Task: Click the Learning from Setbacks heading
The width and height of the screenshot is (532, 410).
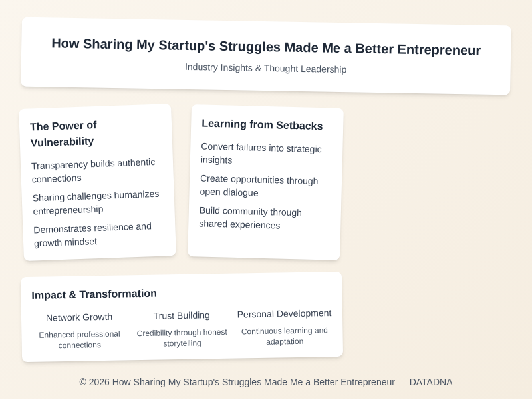Action: pyautogui.click(x=262, y=125)
